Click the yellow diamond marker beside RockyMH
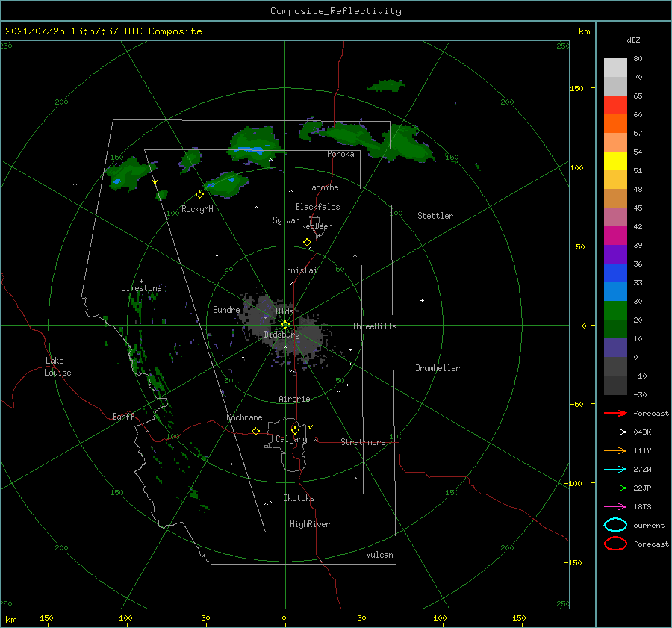This screenshot has width=672, height=628. [199, 195]
